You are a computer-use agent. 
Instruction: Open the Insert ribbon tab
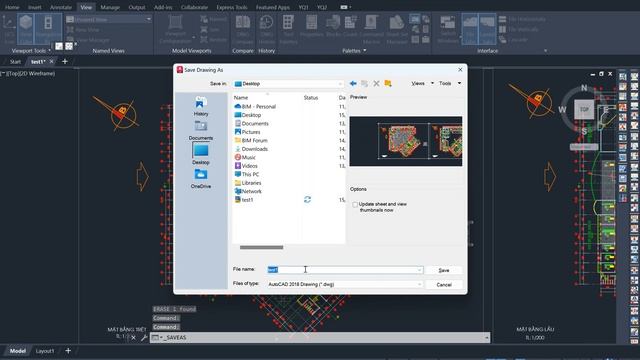click(35, 7)
